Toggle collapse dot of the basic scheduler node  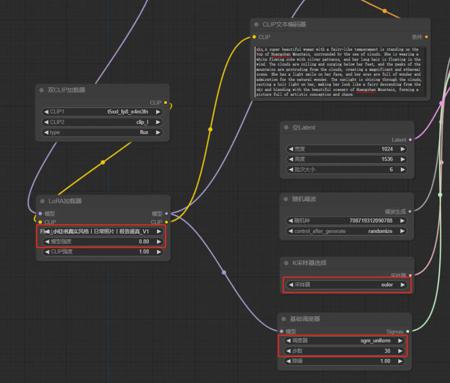[284, 319]
